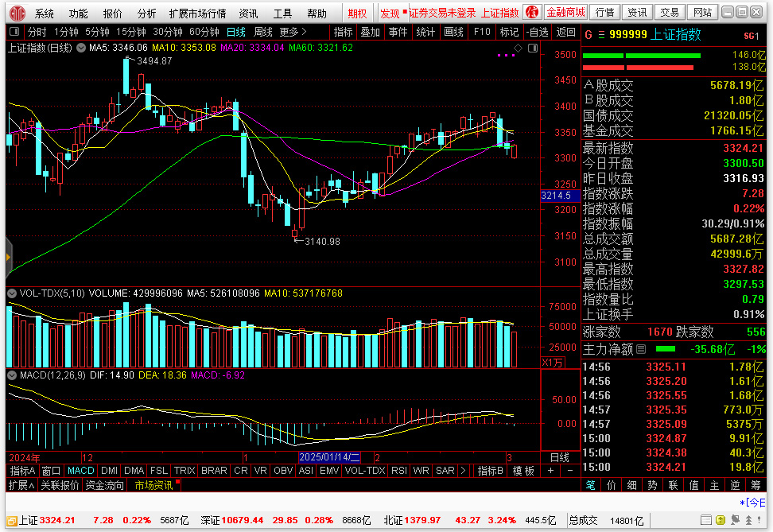This screenshot has width=773, height=532.
Task: Click the 期权 button
Action: point(357,14)
